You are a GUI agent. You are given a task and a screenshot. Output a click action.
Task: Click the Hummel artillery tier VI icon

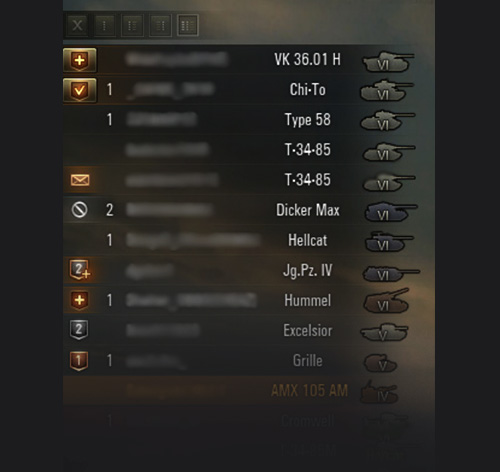pyautogui.click(x=387, y=300)
